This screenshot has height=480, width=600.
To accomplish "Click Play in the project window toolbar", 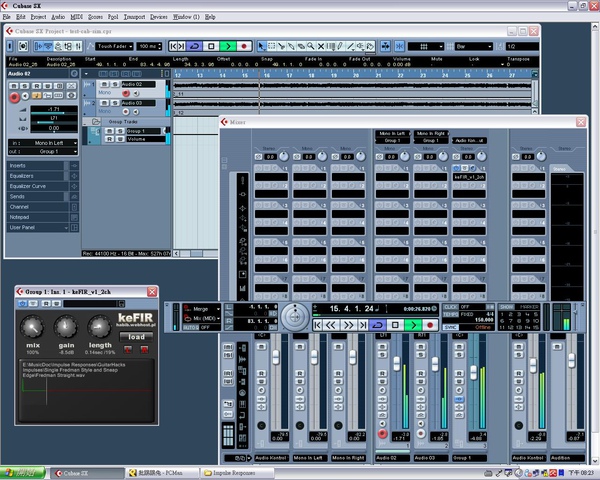I will [x=228, y=46].
